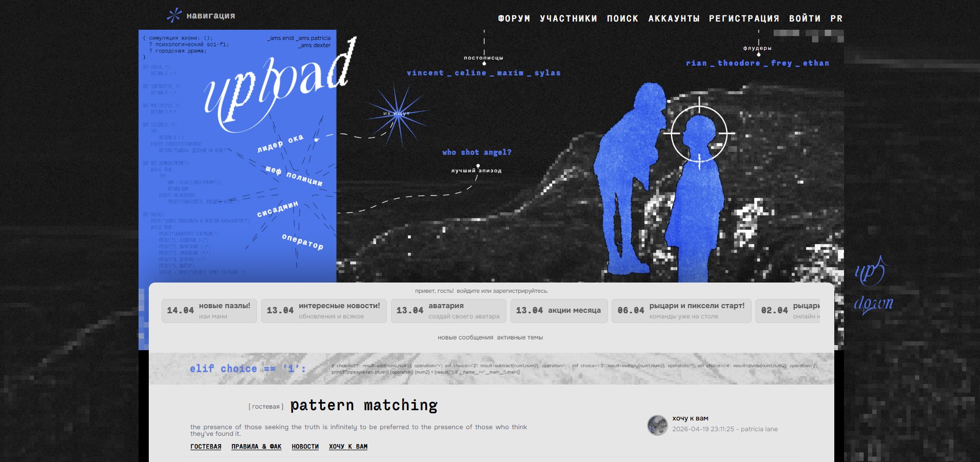
Task: Click 'оператор' wanted role
Action: point(303,242)
